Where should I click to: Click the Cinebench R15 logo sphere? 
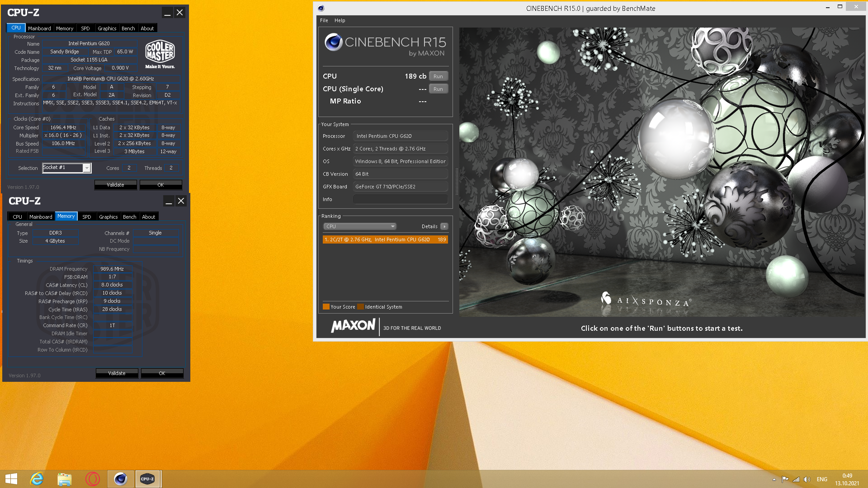tap(334, 42)
